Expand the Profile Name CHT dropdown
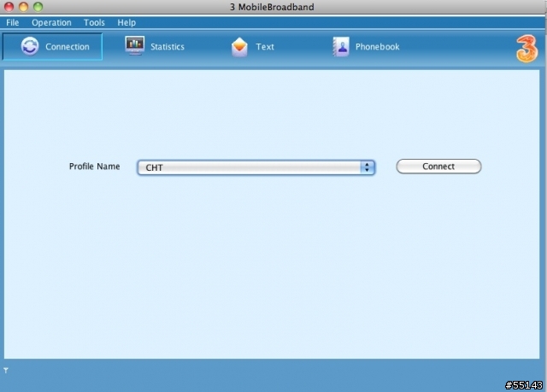 click(x=256, y=167)
